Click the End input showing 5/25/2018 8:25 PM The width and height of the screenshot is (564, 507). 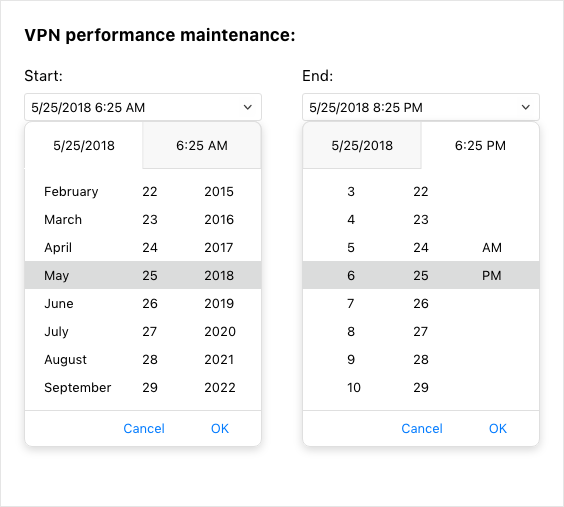coord(421,107)
